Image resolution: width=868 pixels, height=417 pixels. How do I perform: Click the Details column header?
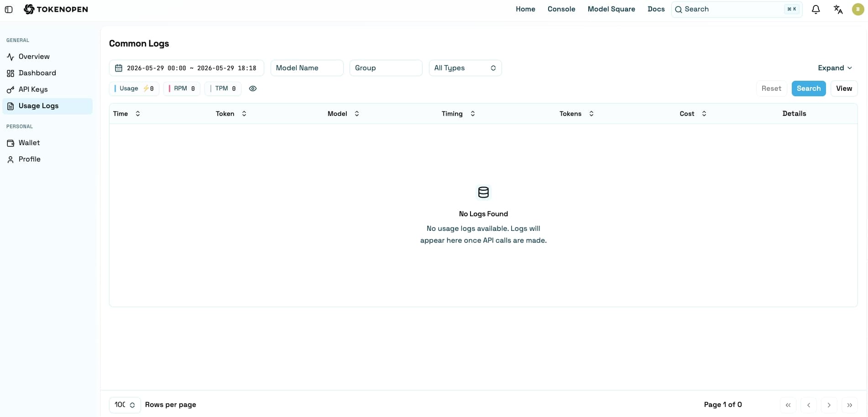[x=794, y=114]
